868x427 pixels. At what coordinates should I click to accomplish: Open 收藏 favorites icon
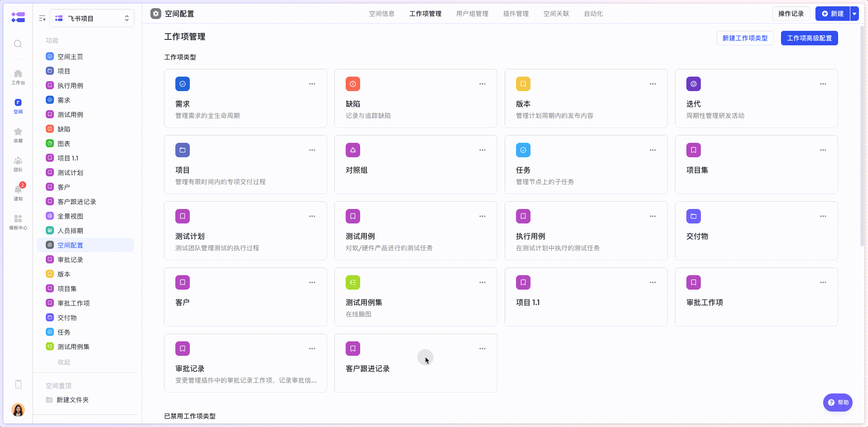(x=18, y=135)
